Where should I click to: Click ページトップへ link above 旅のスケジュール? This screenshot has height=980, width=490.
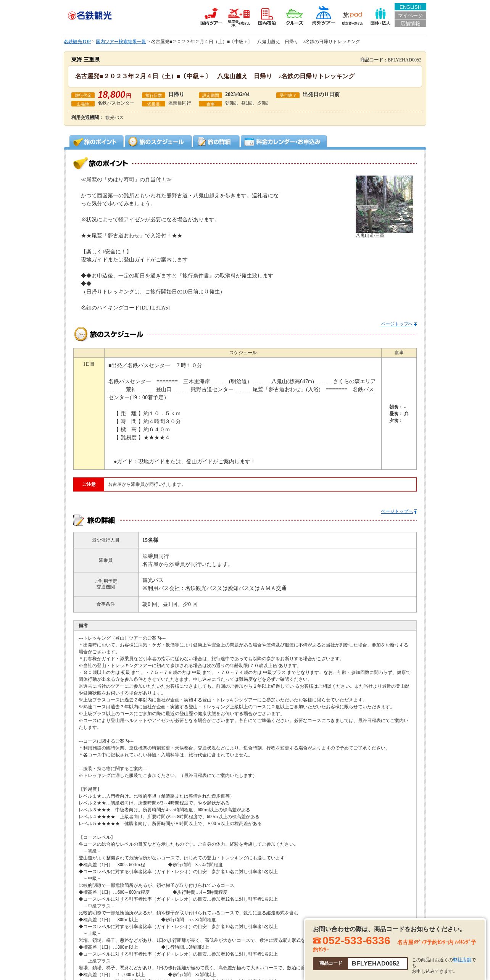coord(399,324)
